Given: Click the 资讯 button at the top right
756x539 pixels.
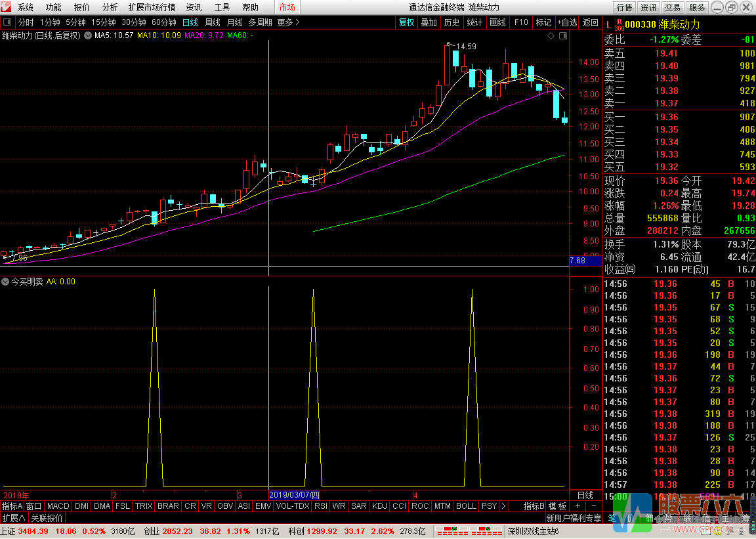Looking at the screenshot, I should point(648,7).
